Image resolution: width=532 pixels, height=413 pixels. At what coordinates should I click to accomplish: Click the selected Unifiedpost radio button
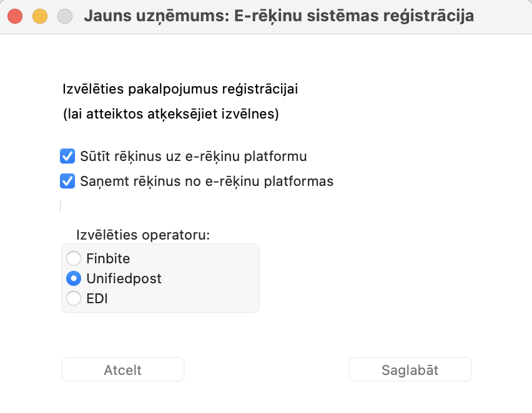(x=74, y=278)
